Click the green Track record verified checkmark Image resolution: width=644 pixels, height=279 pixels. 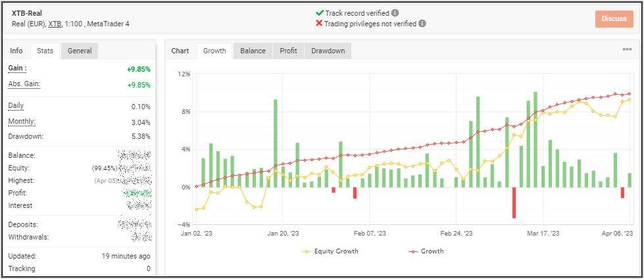point(320,13)
